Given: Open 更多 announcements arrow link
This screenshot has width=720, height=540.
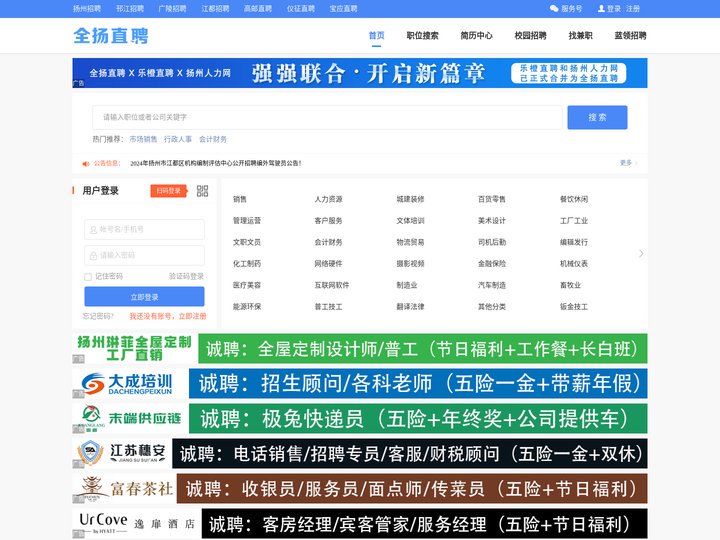Looking at the screenshot, I should [628, 163].
